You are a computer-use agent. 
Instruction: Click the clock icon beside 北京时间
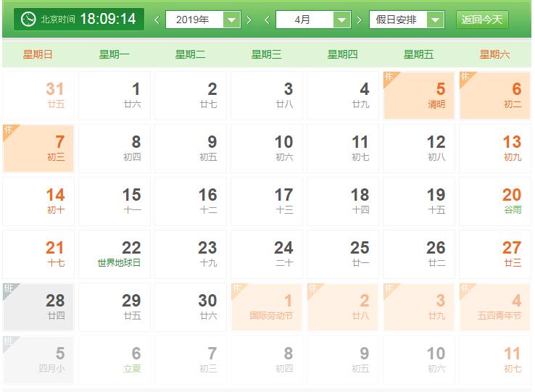[x=28, y=19]
